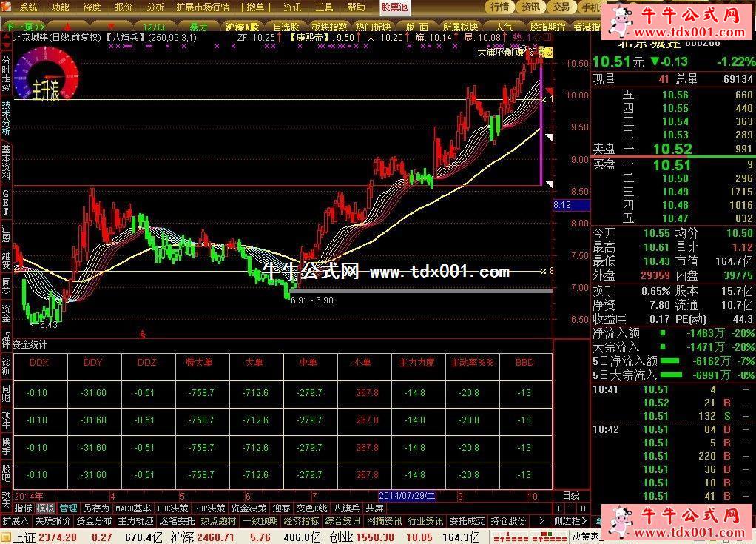The width and height of the screenshot is (756, 544).
Task: Toggle the 模板 indicator mode tab
Action: (x=45, y=508)
